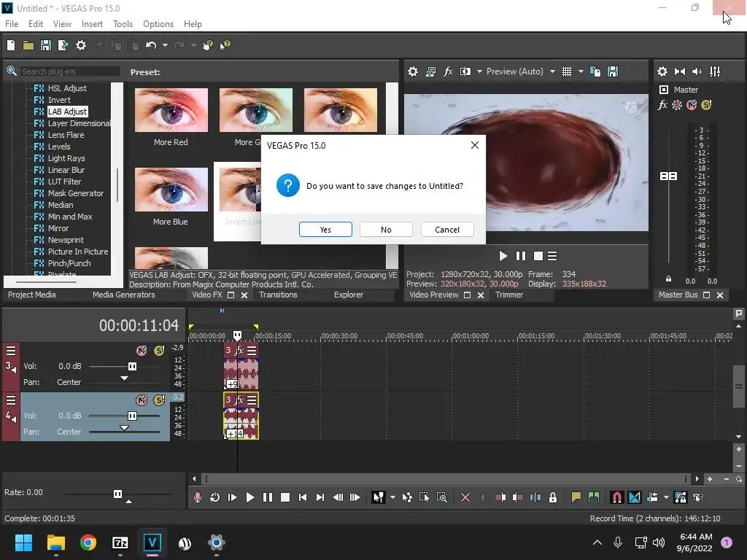Viewport: 747px width, 560px height.
Task: Close the save changes dialog
Action: (474, 145)
